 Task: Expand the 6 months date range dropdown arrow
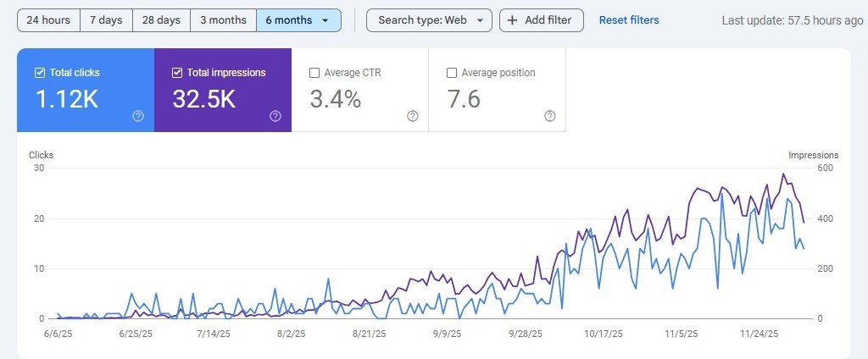coord(325,20)
